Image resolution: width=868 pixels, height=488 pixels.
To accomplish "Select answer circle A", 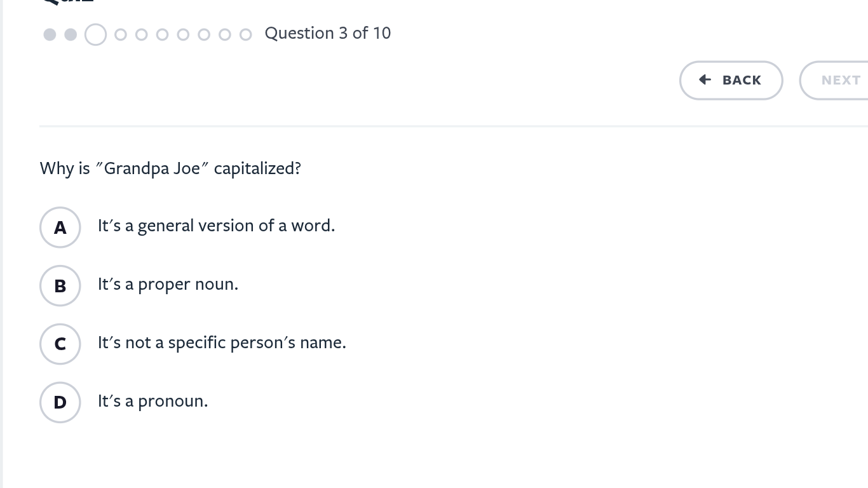I will pos(60,227).
